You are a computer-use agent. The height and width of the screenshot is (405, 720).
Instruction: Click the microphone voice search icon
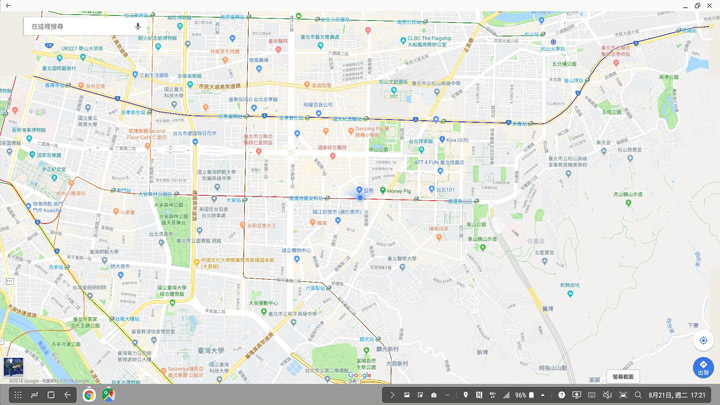[137, 26]
